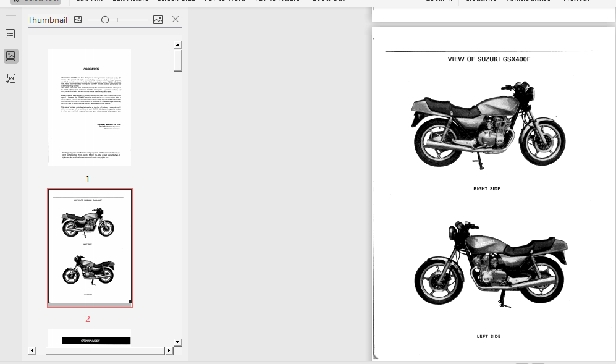Click the left side motorcycle photo
616x364 pixels.
tap(491, 264)
